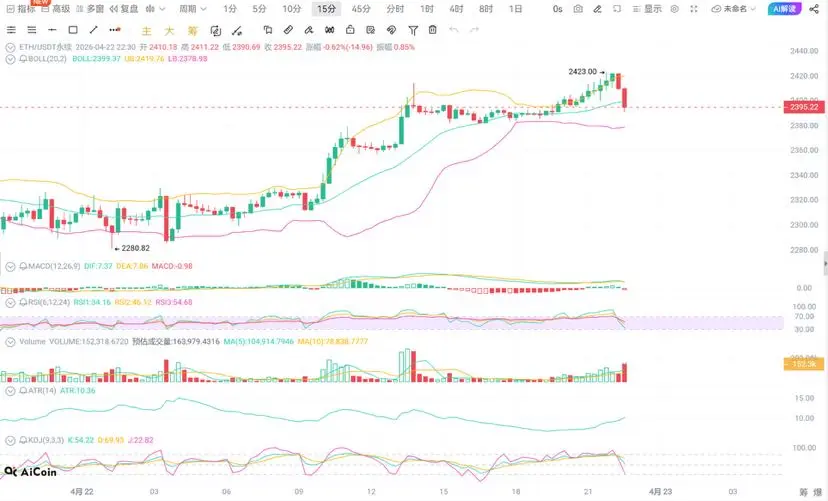Select the line-with-pencil drawing tool
The width and height of the screenshot is (828, 501).
point(238,31)
